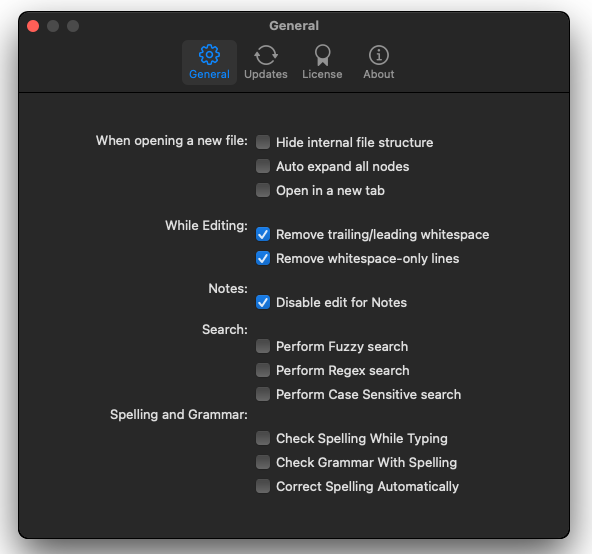Enable Auto expand all nodes
The image size is (592, 554).
(263, 166)
